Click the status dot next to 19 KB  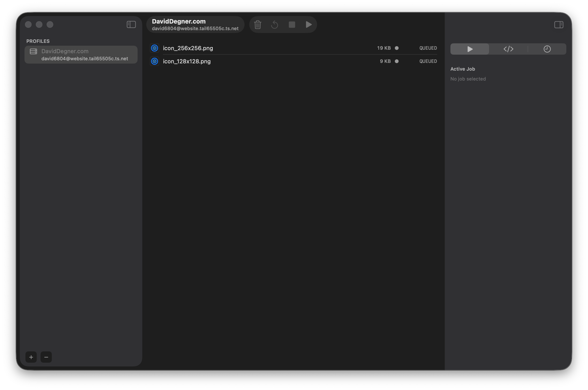coord(397,48)
